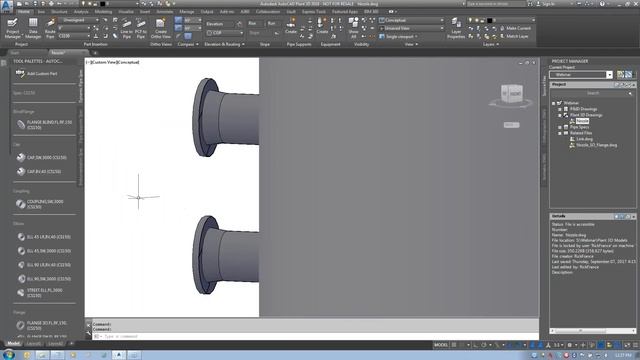This screenshot has height=360, width=640.
Task: Select Link.dwg in project tree
Action: coord(584,139)
